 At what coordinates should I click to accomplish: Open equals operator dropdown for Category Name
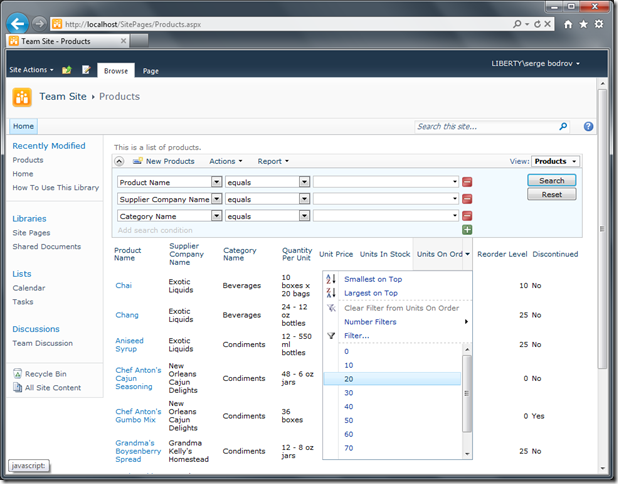click(x=304, y=216)
